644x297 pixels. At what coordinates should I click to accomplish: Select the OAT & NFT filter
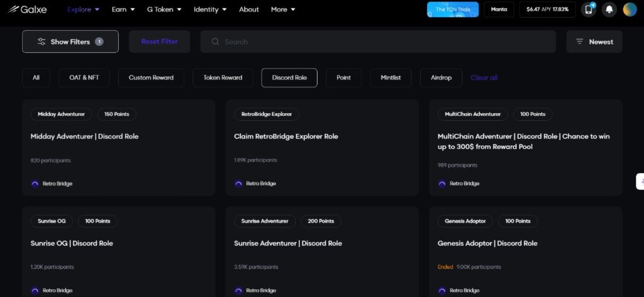click(84, 77)
